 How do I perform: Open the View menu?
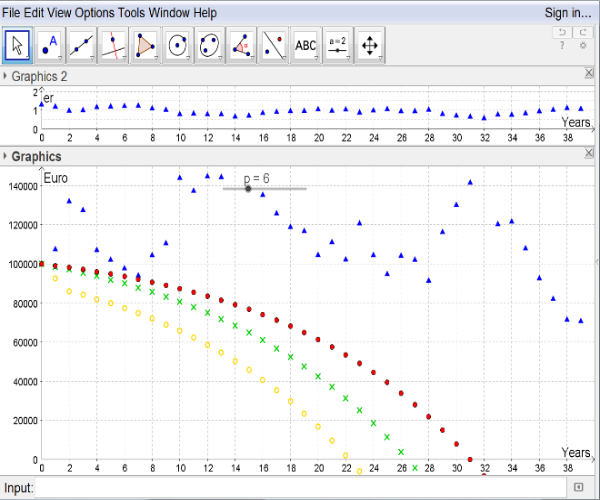[x=59, y=13]
